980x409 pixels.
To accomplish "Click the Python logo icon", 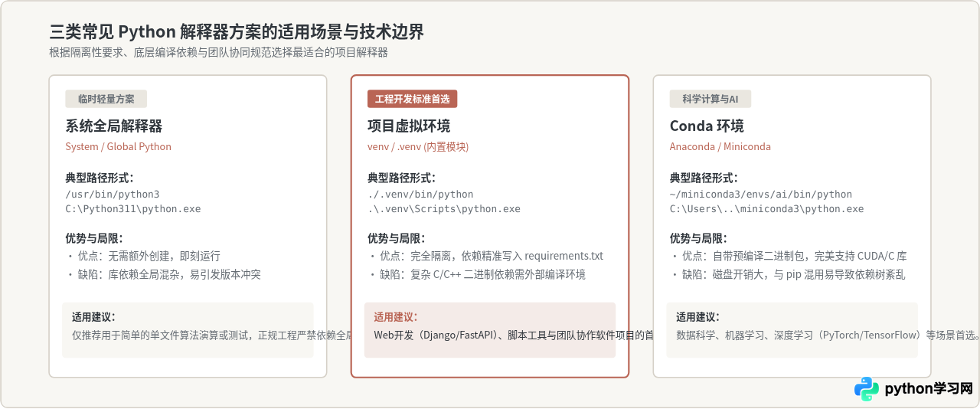I will point(867,389).
